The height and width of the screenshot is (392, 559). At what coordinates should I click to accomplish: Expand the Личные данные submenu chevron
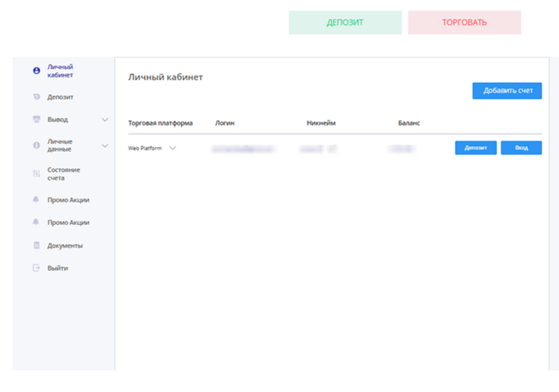[x=105, y=146]
